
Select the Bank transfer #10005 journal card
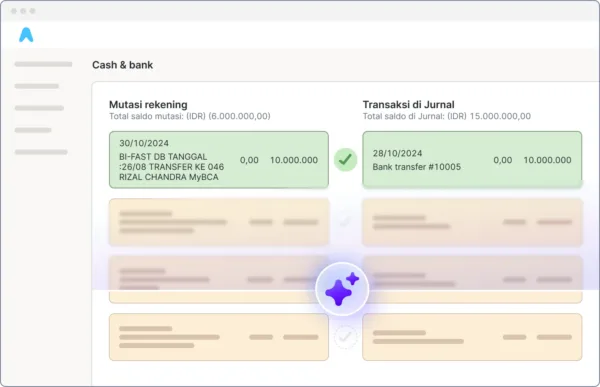coord(472,160)
